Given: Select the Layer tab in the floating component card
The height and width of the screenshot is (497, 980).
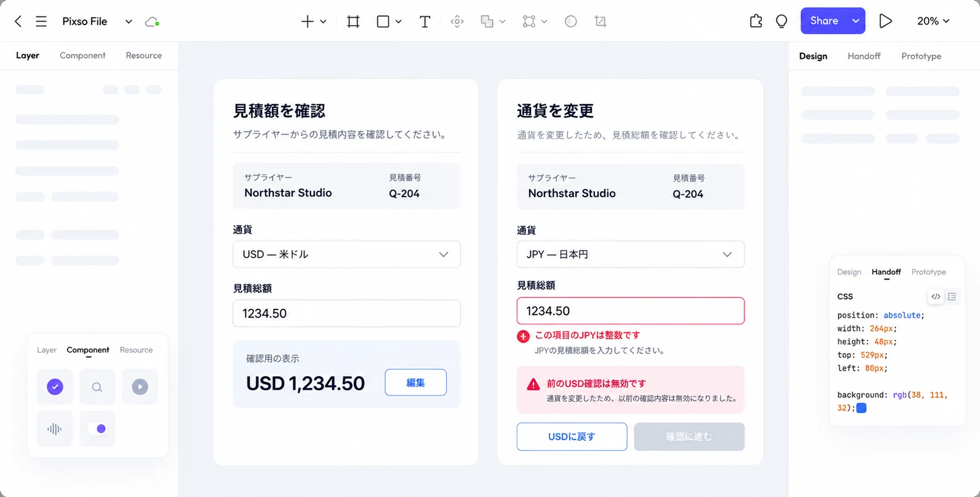Looking at the screenshot, I should coord(47,350).
